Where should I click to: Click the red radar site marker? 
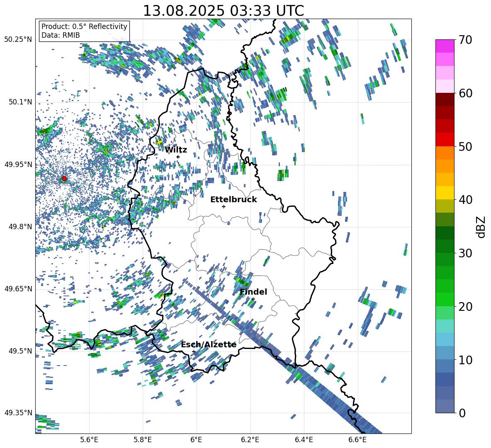(x=64, y=179)
